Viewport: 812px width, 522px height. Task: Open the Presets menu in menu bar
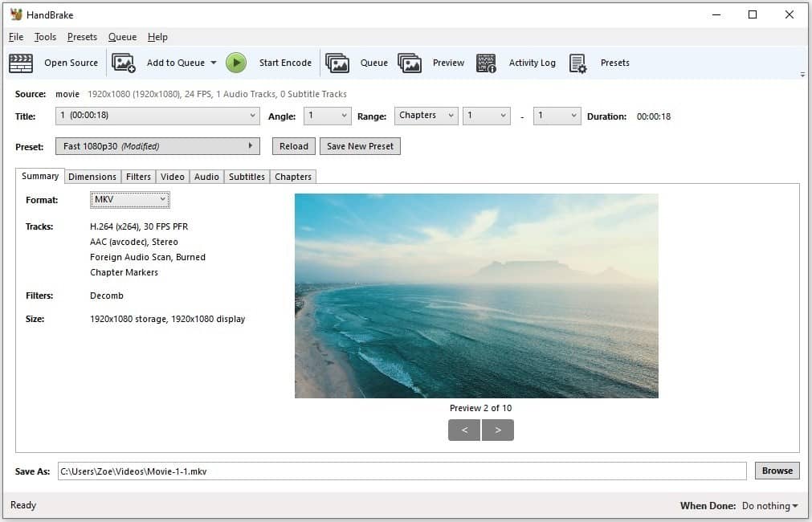tap(82, 37)
